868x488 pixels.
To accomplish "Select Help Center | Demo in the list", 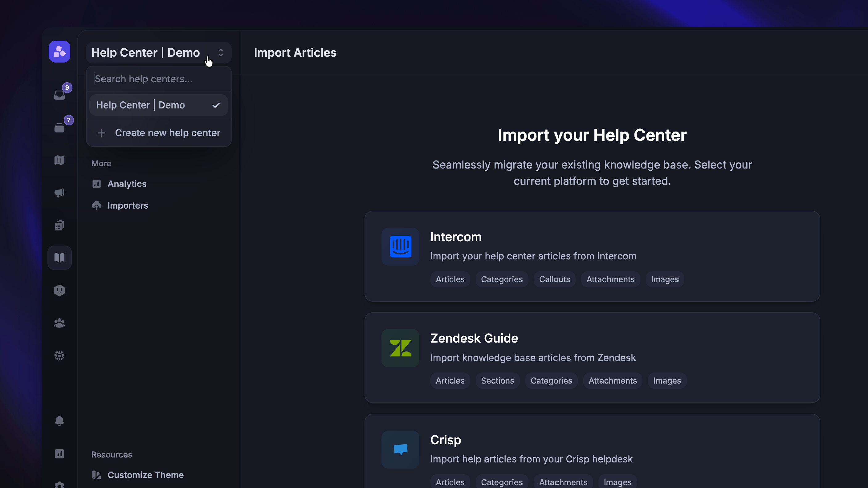I will [159, 105].
